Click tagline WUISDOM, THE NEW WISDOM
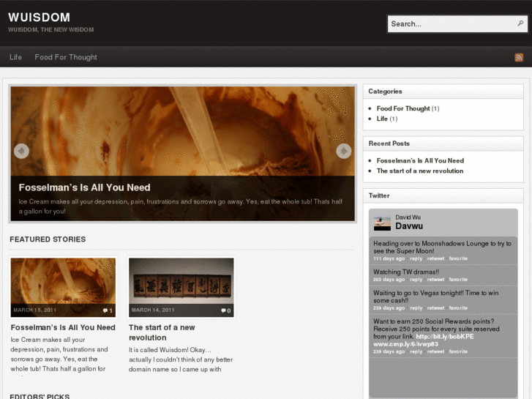The height and width of the screenshot is (399, 532). (51, 29)
